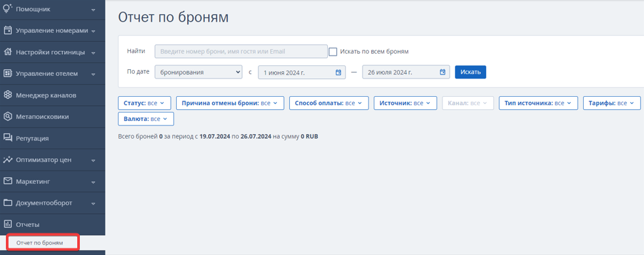Screen dimensions: 644x255
Task: Click the folder icon beside Документооборот
Action: [7, 203]
